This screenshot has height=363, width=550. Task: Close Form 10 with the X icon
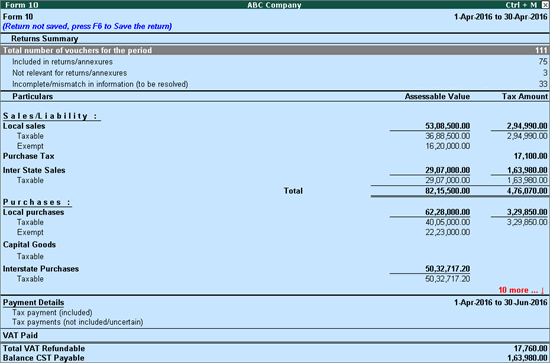pos(545,5)
